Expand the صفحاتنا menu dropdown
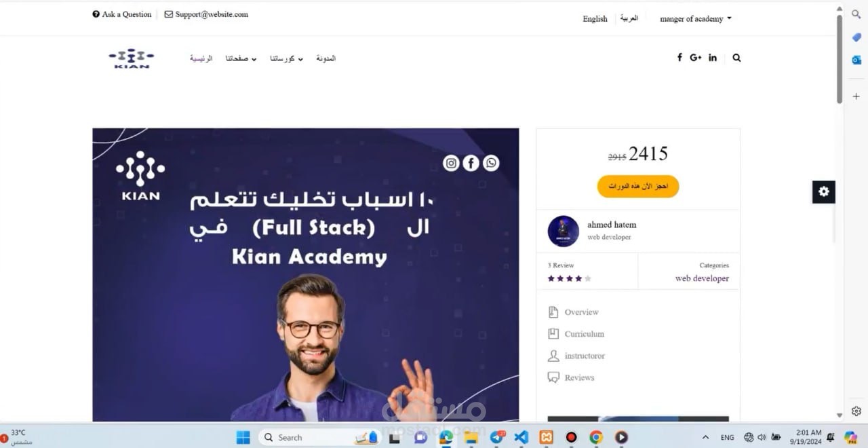Viewport: 868px width, 448px height. click(x=241, y=58)
